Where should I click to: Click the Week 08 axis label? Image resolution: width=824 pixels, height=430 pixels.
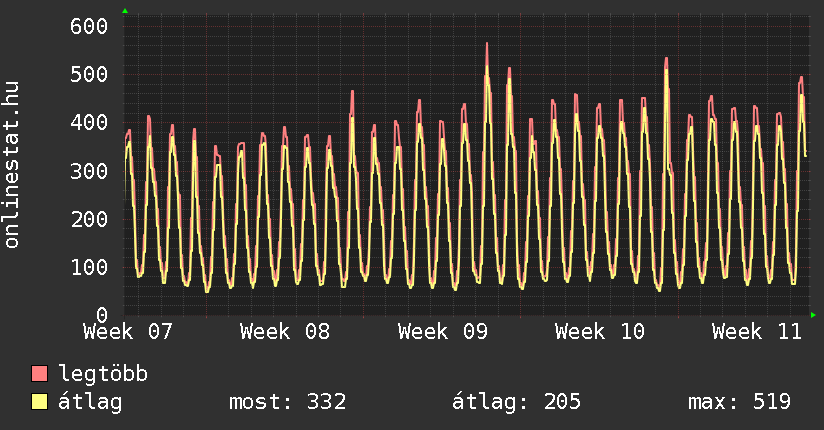[x=285, y=332]
